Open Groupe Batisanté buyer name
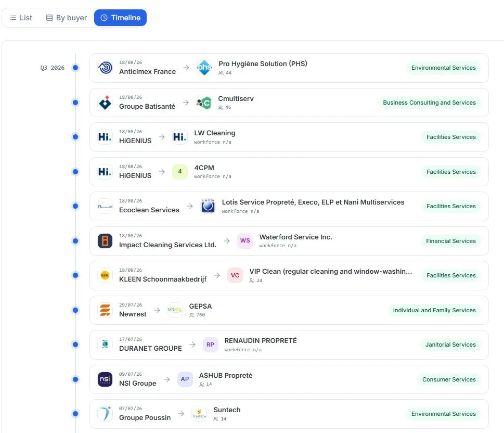Viewport: 504px width, 433px height. 147,106
